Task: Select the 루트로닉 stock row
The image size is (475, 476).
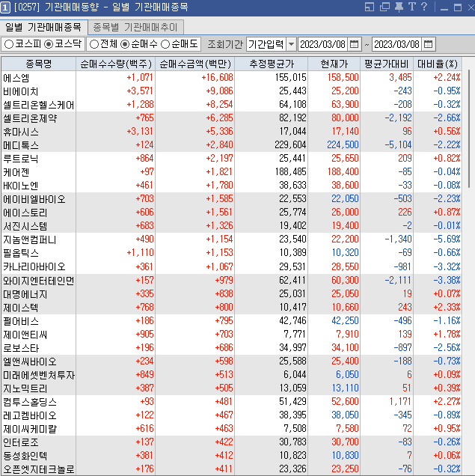Action: 232,159
